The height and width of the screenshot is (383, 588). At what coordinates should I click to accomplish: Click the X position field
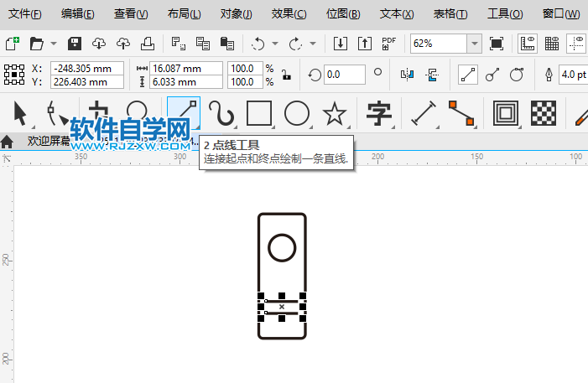pos(87,68)
